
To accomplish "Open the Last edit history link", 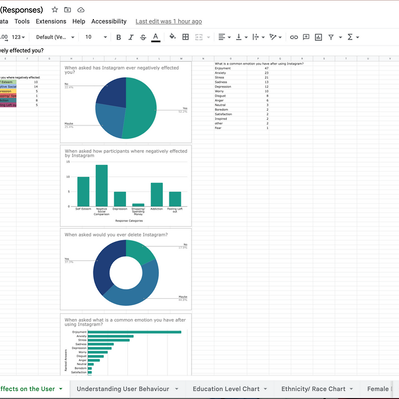I will (169, 21).
